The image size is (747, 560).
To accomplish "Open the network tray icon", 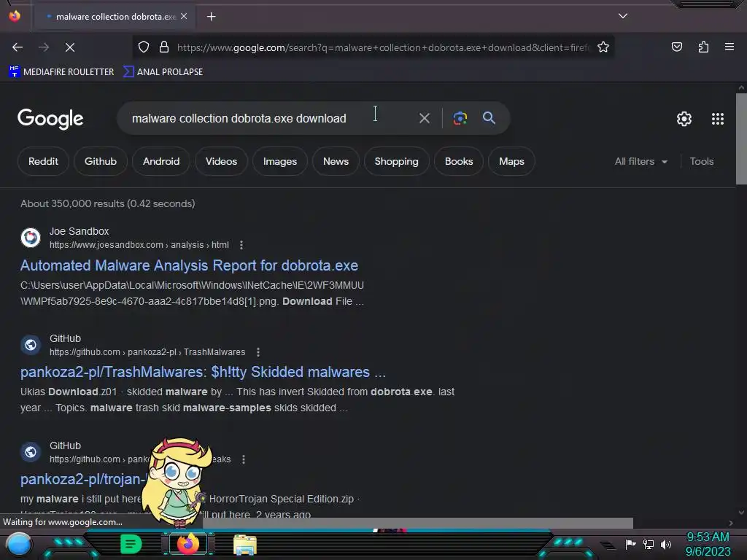I will (x=648, y=544).
